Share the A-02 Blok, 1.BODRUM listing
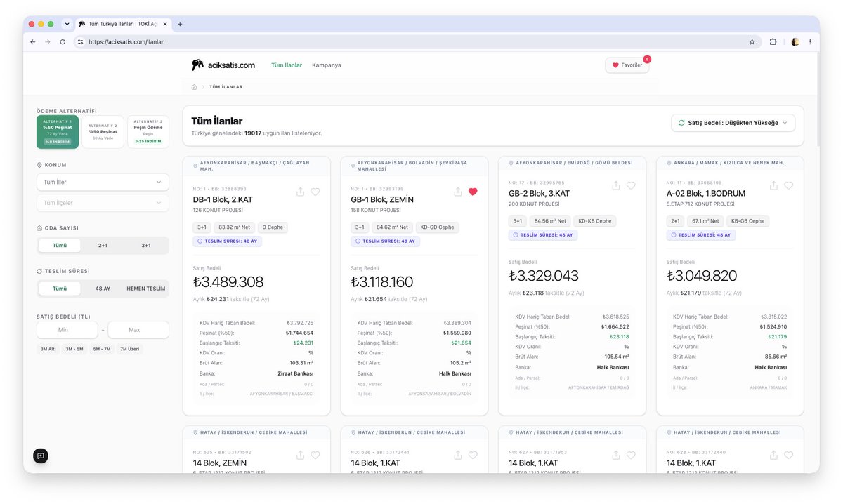The width and height of the screenshot is (843, 504). pyautogui.click(x=773, y=185)
